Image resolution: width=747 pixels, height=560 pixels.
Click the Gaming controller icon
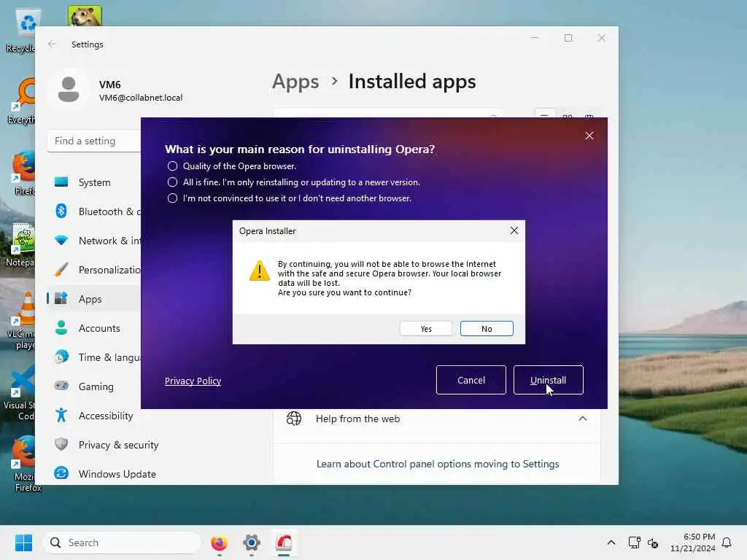(61, 385)
